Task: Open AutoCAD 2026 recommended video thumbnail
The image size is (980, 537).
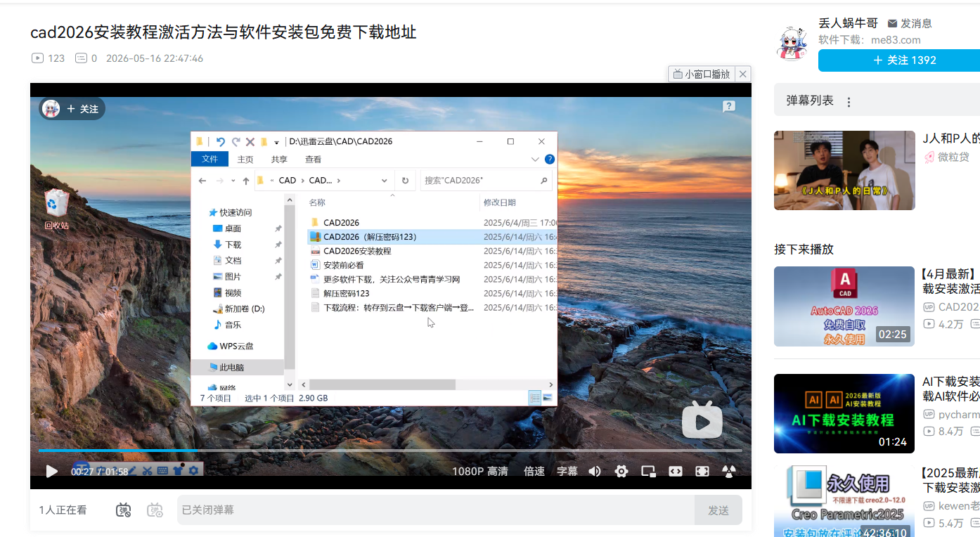Action: point(844,306)
